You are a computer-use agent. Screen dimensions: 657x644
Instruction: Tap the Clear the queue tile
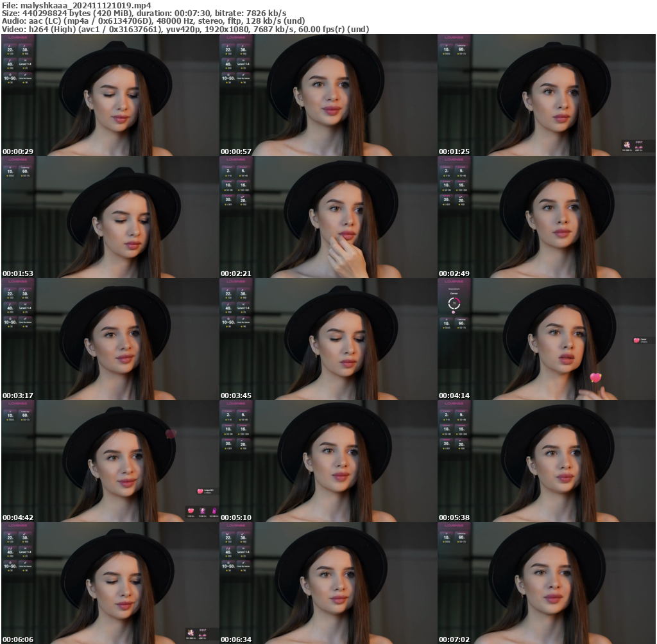tap(25, 78)
